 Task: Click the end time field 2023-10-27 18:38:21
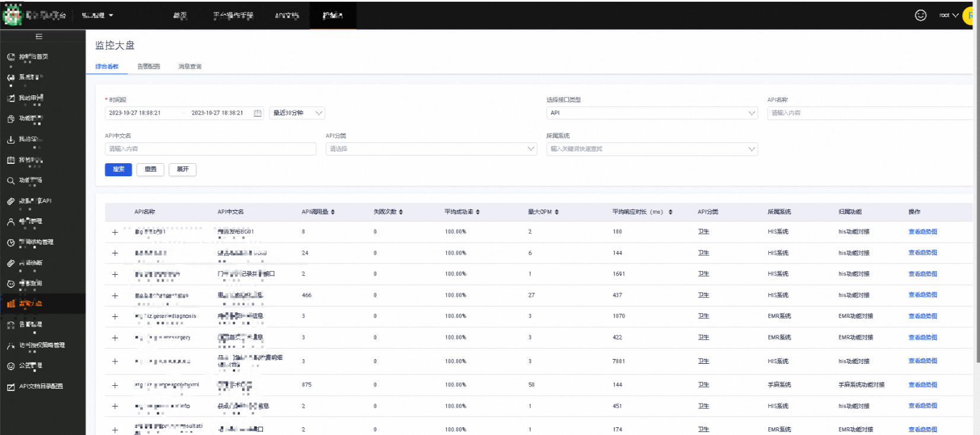(x=217, y=113)
